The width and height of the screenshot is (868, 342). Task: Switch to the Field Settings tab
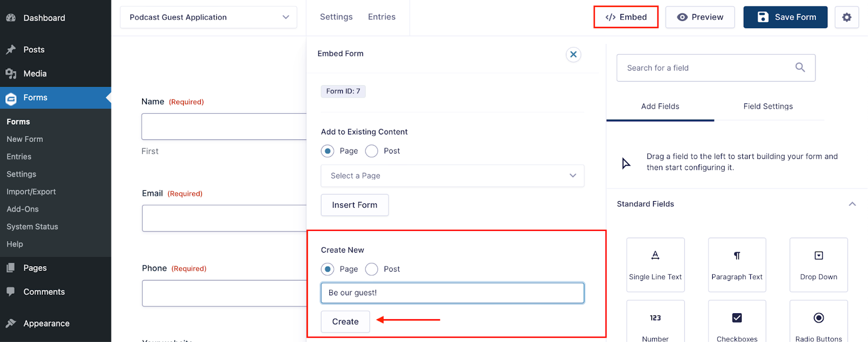768,106
